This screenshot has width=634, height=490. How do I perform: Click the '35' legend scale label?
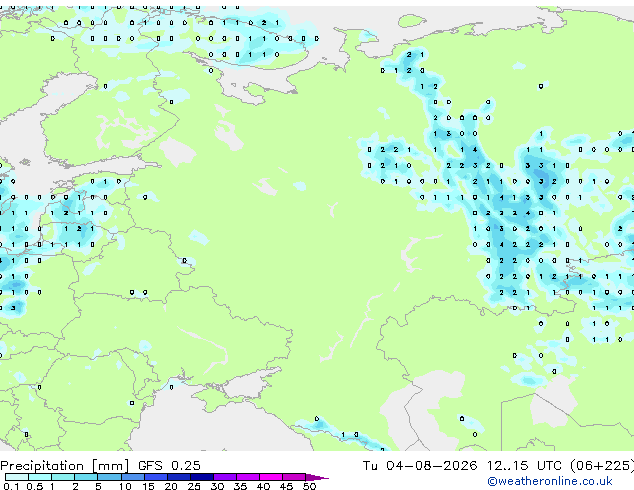pyautogui.click(x=241, y=486)
